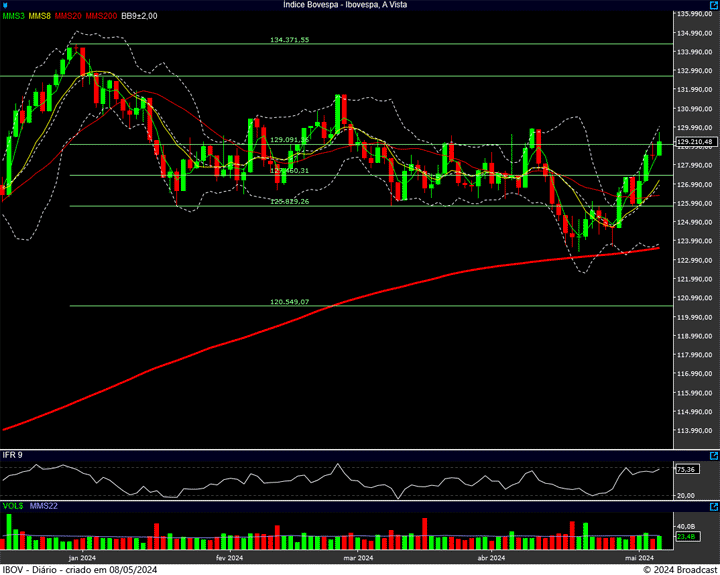Click the MMS200 indicator label
The width and height of the screenshot is (720, 575).
[100, 16]
